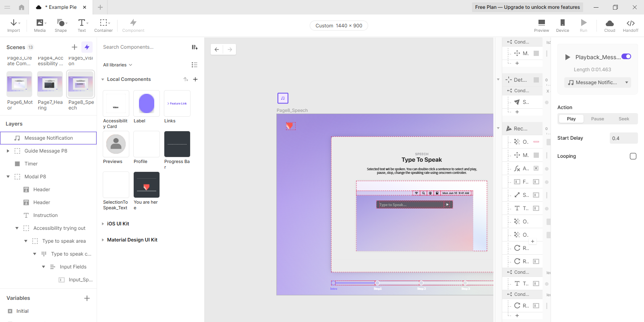644x322 pixels.
Task: Enable the Looping checkbox
Action: pos(633,156)
